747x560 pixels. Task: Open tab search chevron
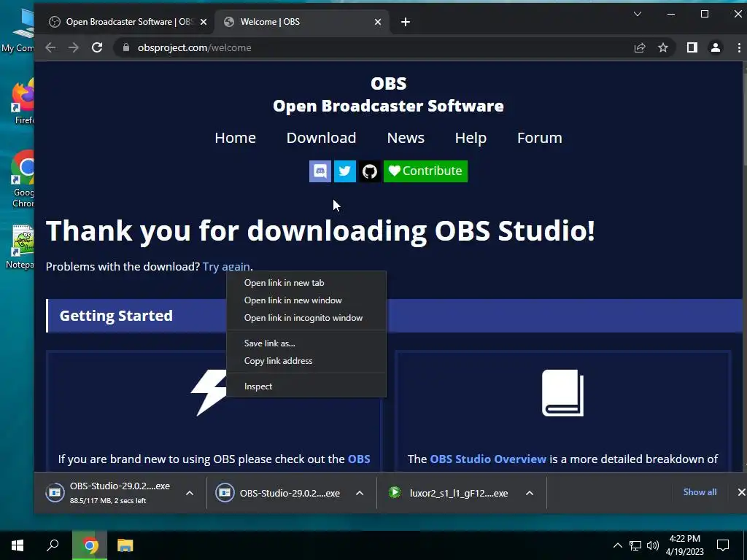(638, 15)
